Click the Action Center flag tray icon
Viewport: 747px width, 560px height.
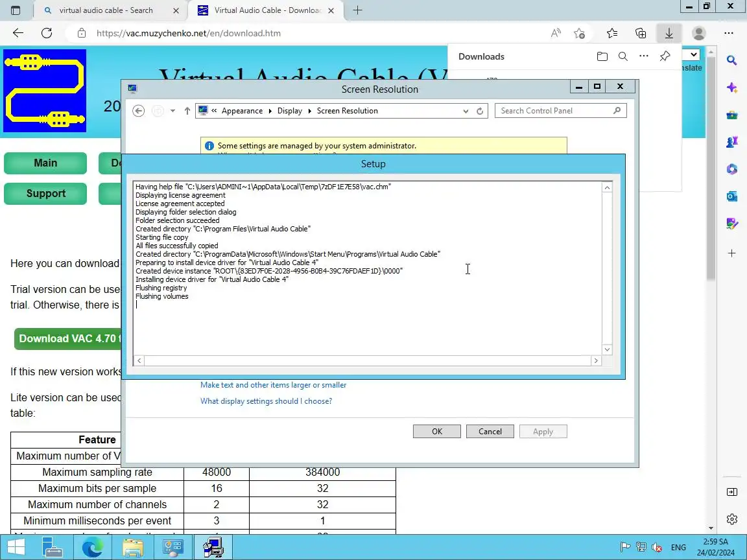pyautogui.click(x=625, y=547)
